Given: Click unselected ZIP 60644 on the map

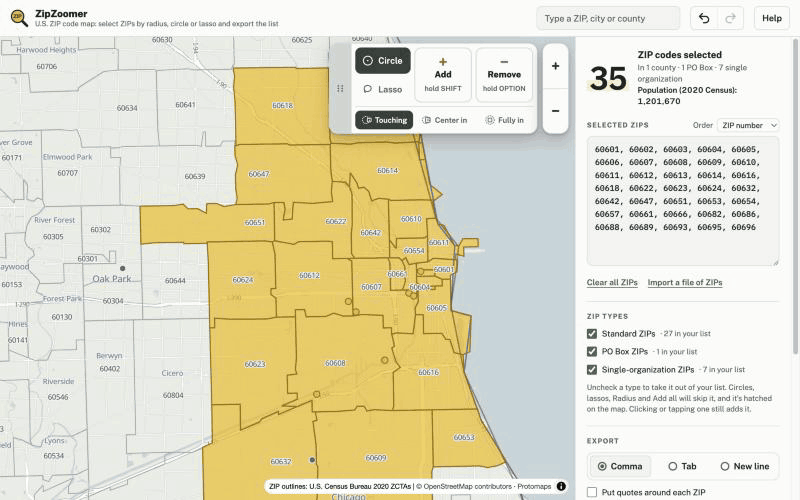Looking at the screenshot, I should 175,281.
